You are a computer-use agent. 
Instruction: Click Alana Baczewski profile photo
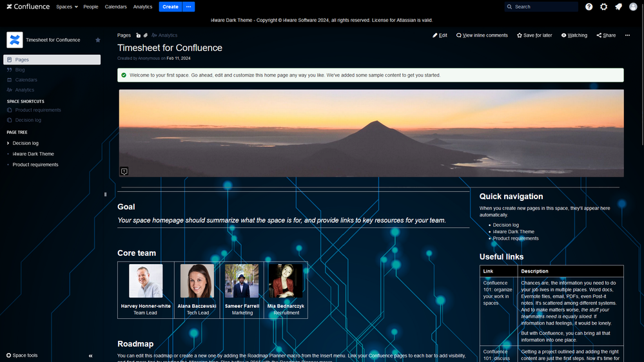(197, 281)
